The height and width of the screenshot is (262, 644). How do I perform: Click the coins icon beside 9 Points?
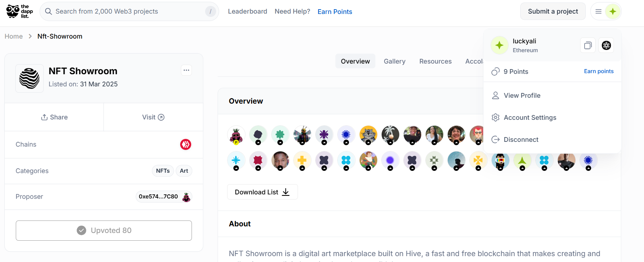(x=496, y=71)
